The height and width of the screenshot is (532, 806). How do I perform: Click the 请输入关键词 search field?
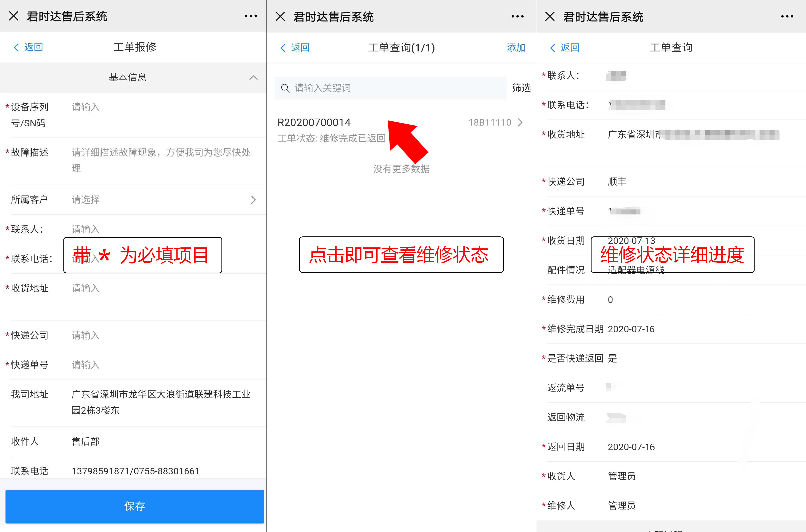point(390,88)
